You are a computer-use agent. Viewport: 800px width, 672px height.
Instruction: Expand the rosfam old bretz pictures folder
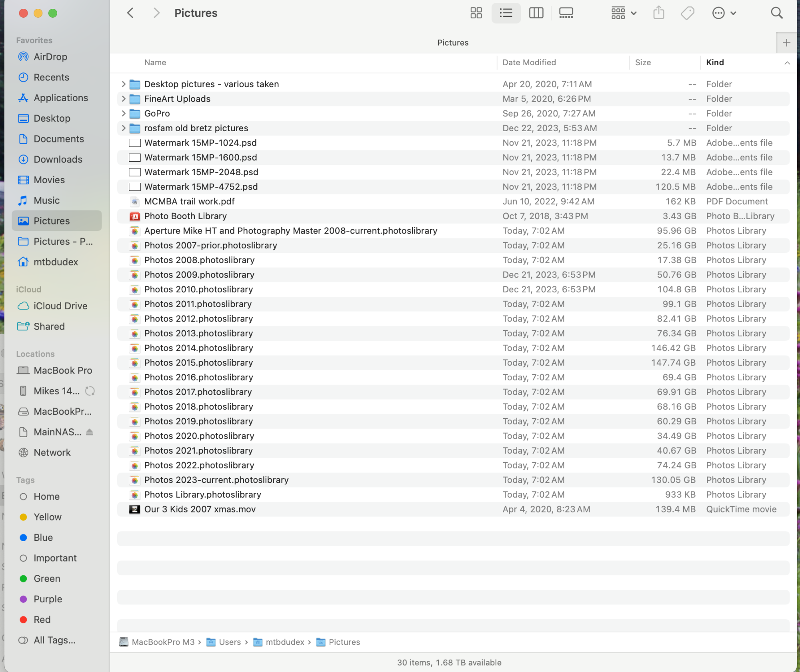tap(123, 128)
